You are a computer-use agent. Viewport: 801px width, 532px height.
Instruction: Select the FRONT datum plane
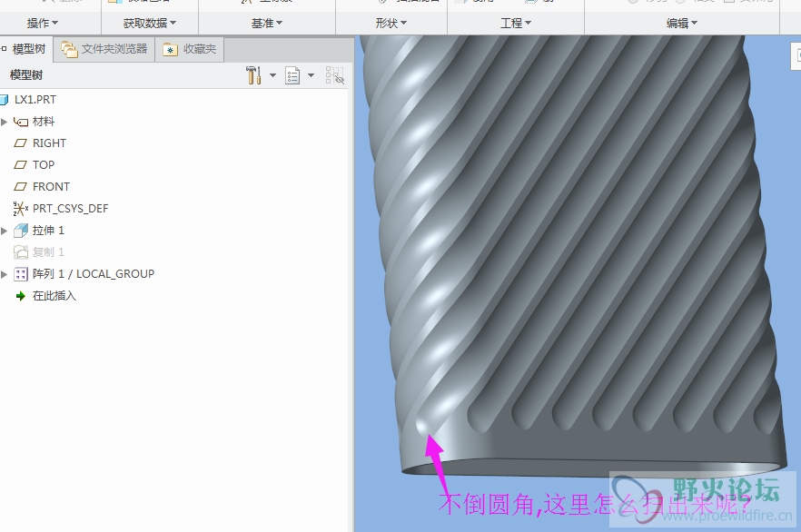click(x=51, y=187)
